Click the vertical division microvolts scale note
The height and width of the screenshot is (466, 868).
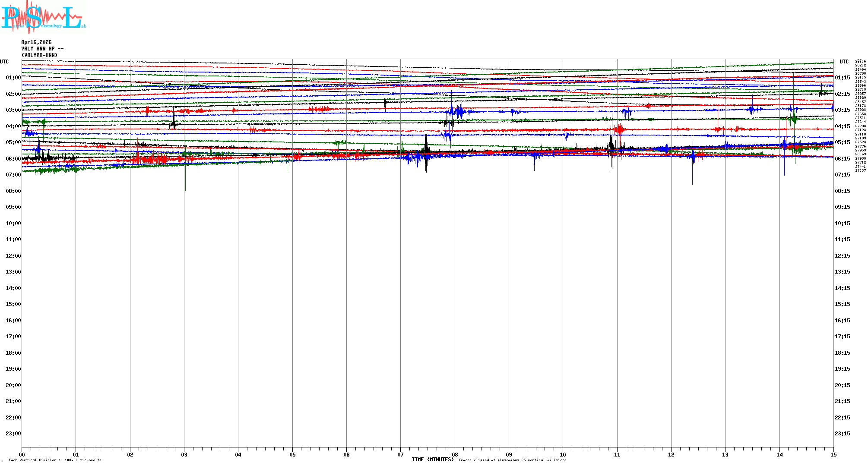click(55, 460)
